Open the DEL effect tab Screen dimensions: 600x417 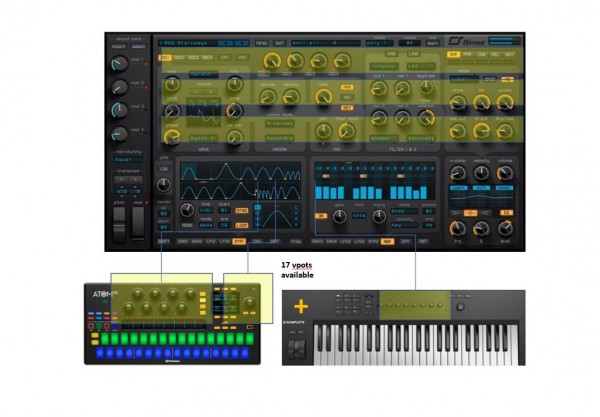pos(495,55)
